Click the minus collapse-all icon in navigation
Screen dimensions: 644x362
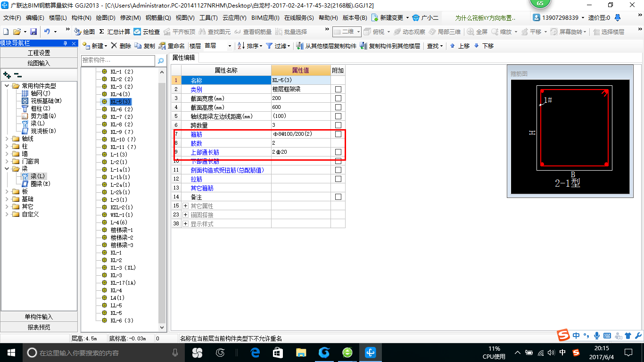click(17, 75)
